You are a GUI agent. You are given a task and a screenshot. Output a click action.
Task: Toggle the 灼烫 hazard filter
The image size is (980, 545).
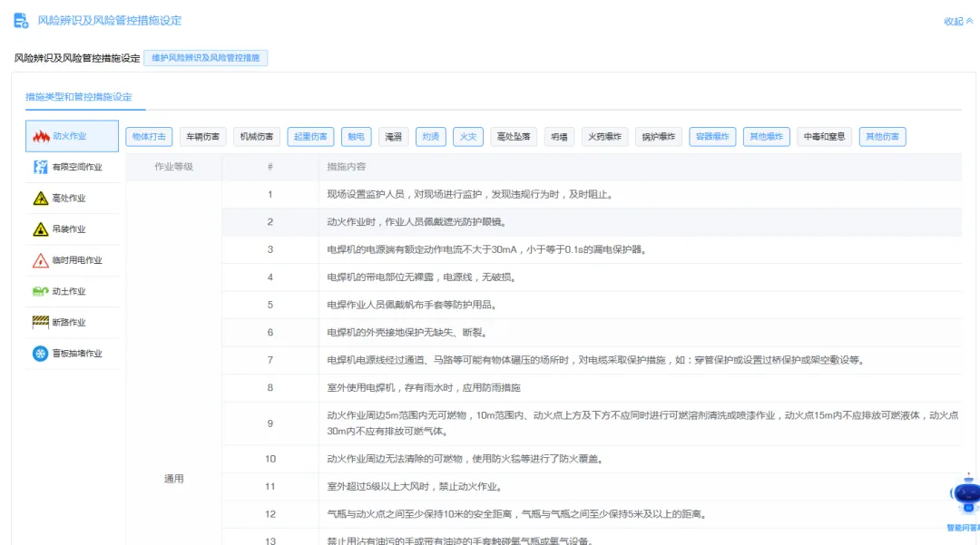pos(430,136)
